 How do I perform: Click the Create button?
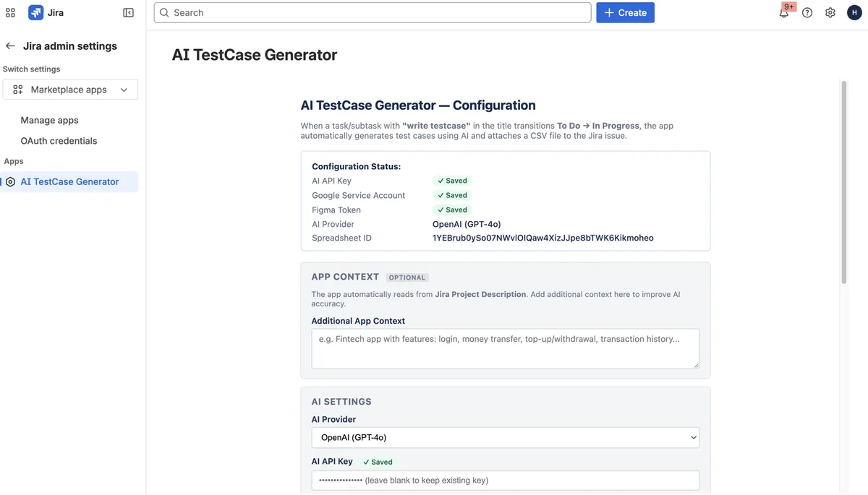(625, 12)
